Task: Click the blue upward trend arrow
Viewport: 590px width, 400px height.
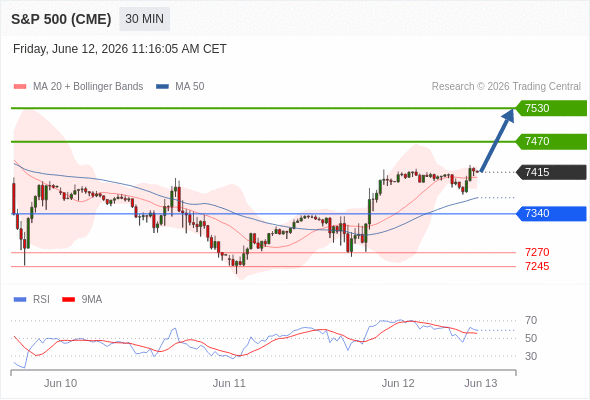Action: coord(497,140)
